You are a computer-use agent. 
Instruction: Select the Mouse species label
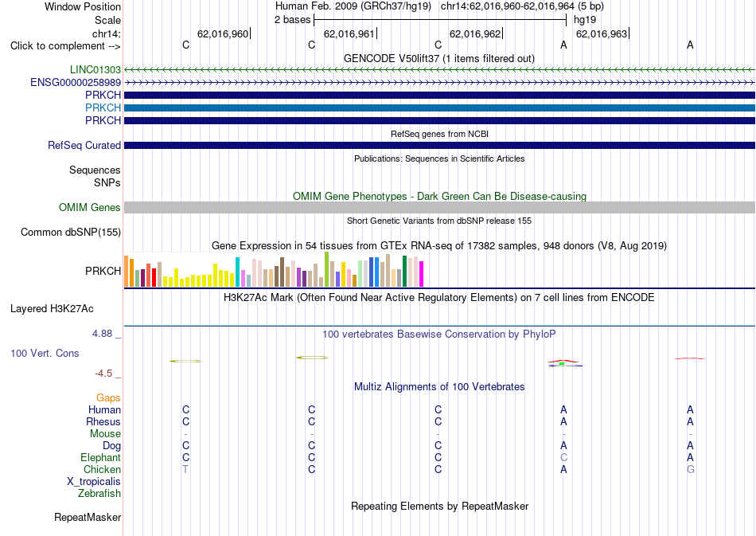105,434
